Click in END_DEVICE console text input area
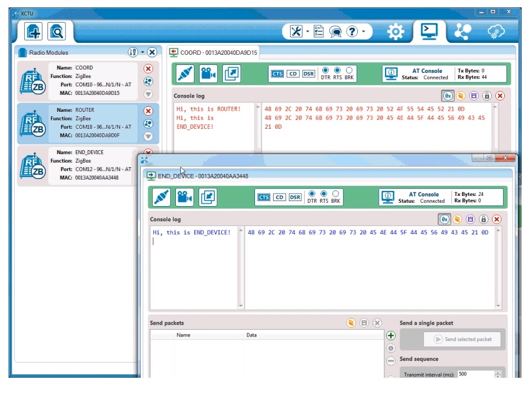532x397 pixels. click(194, 268)
